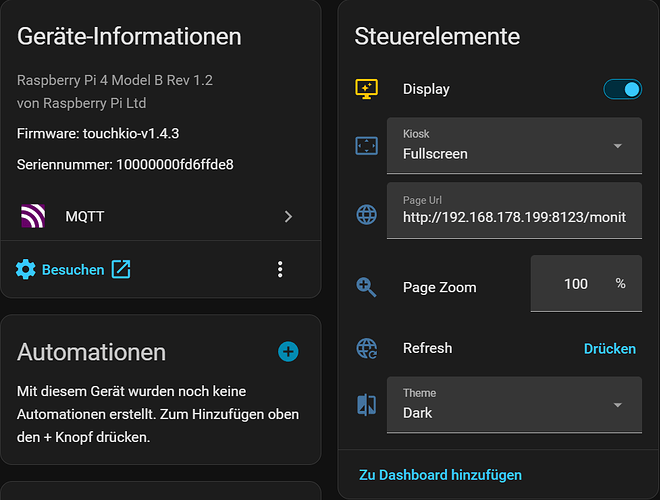Add automation with the plus button
660x500 pixels.
coord(288,352)
